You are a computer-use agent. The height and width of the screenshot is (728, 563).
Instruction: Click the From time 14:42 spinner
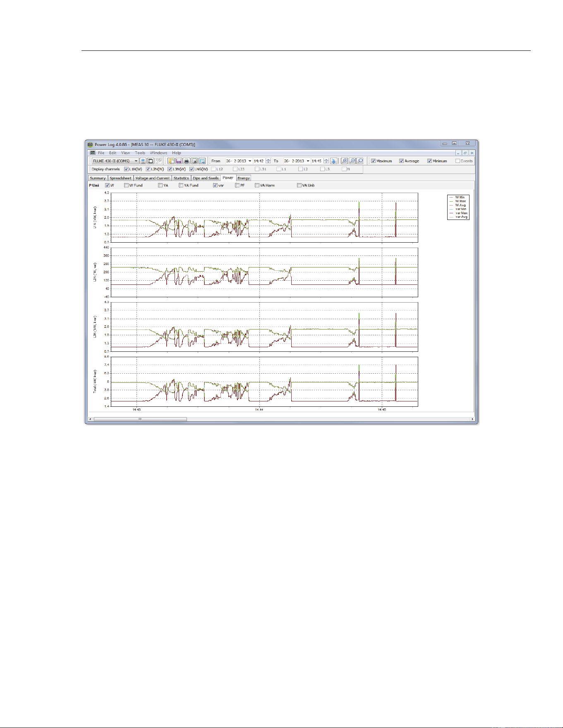pos(268,161)
